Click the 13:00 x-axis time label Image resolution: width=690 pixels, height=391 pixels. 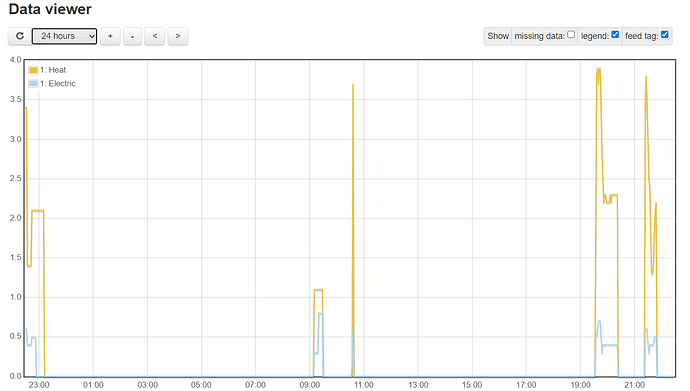(x=418, y=385)
